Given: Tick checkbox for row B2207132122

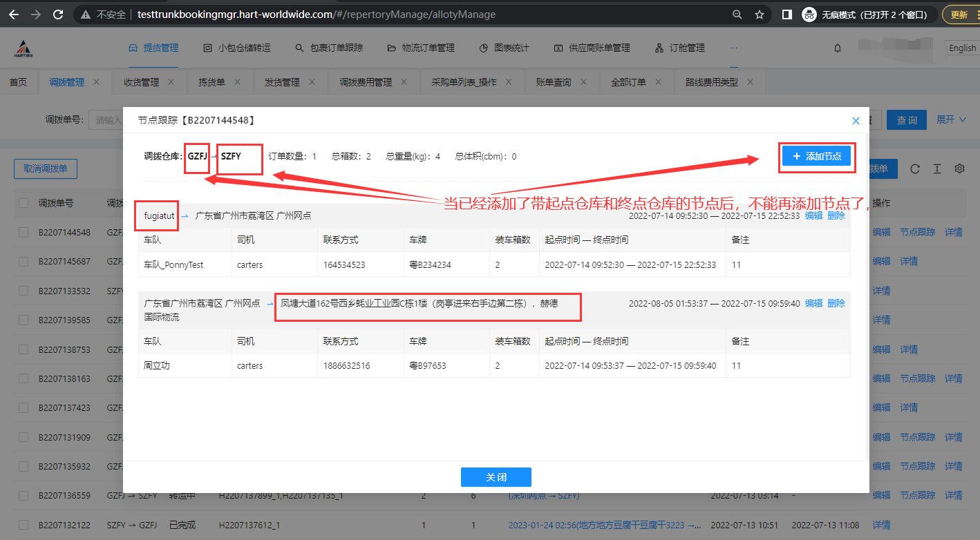Looking at the screenshot, I should (x=23, y=525).
